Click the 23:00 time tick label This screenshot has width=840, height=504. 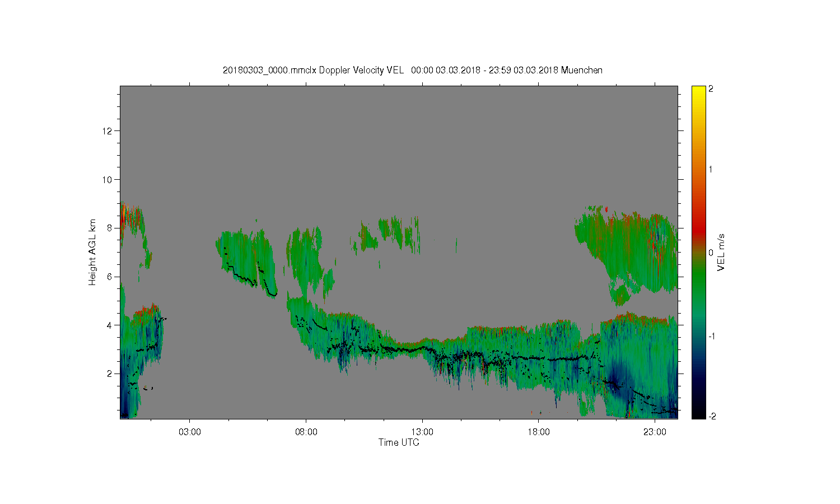coord(655,432)
